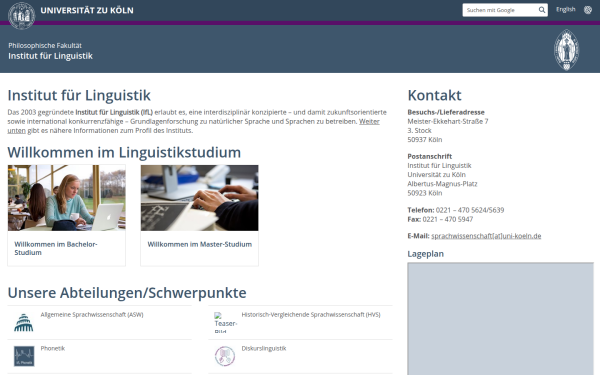
Task: Open Allgemeine Sprachwissenschaft (ASW) link
Action: tap(92, 315)
